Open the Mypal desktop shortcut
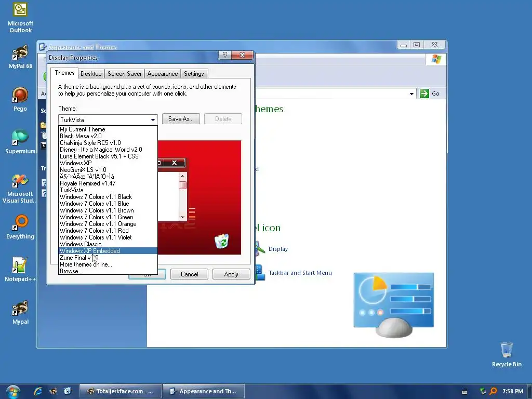 [20, 312]
